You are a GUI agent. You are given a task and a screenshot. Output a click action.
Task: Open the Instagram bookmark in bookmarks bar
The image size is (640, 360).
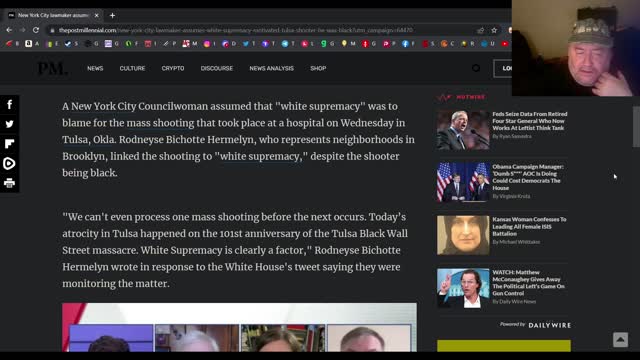(207, 44)
